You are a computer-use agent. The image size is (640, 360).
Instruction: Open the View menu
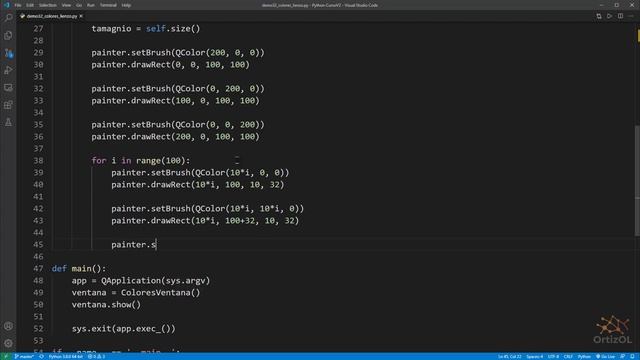(66, 5)
